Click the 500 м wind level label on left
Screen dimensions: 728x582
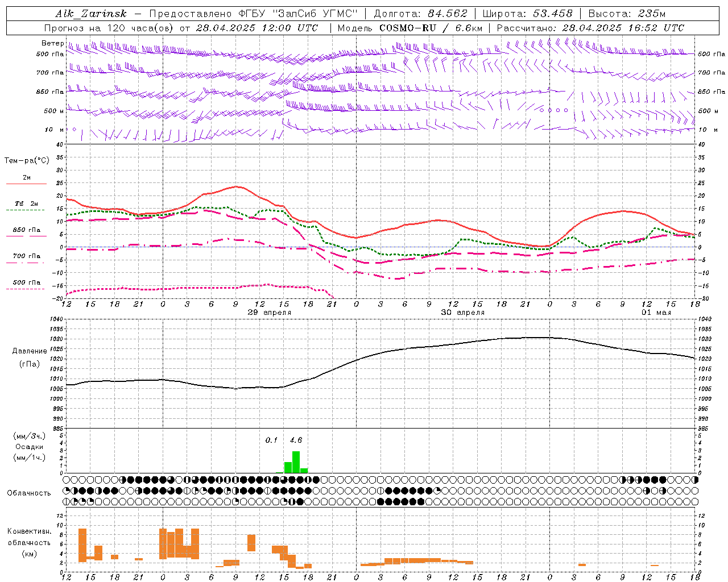coord(54,111)
